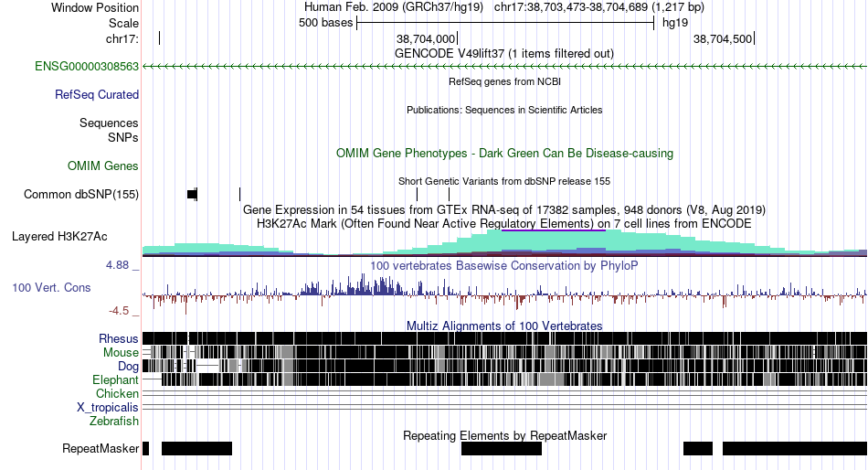The width and height of the screenshot is (868, 470).
Task: Click the OMIM Gene Phenotypes title
Action: 504,153
